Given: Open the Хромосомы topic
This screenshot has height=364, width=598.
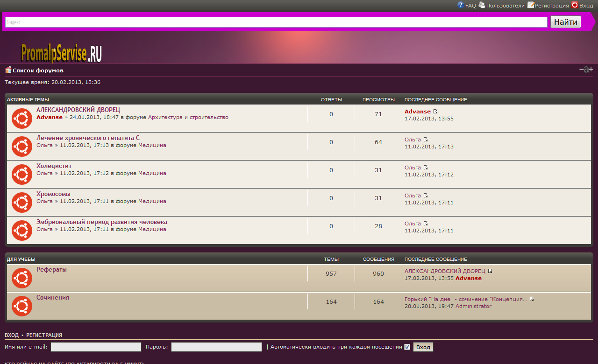Looking at the screenshot, I should pyautogui.click(x=53, y=194).
